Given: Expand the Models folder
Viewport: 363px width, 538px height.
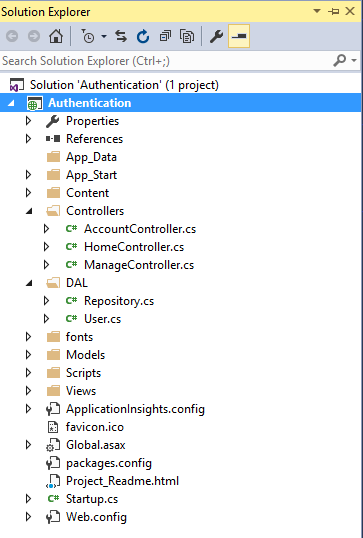Looking at the screenshot, I should 28,355.
